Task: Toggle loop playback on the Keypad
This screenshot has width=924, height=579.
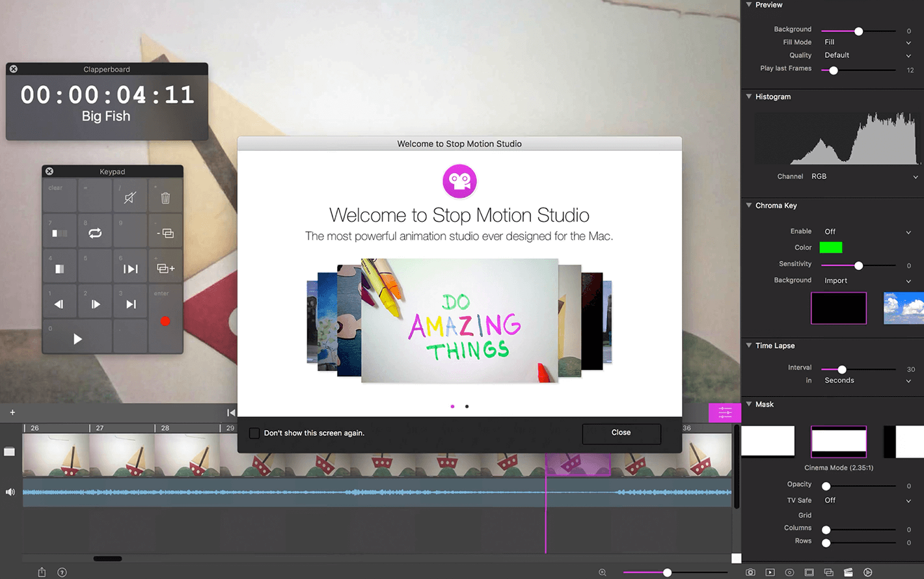Action: click(95, 233)
